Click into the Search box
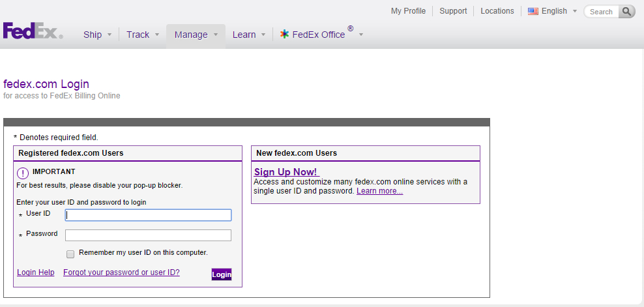The image size is (644, 307). click(x=601, y=12)
